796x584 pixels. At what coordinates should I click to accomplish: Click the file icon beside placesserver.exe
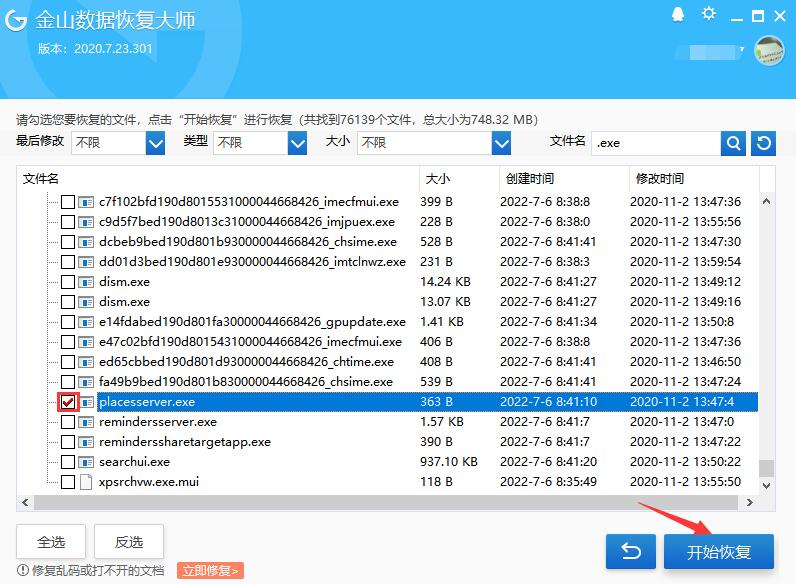(86, 402)
